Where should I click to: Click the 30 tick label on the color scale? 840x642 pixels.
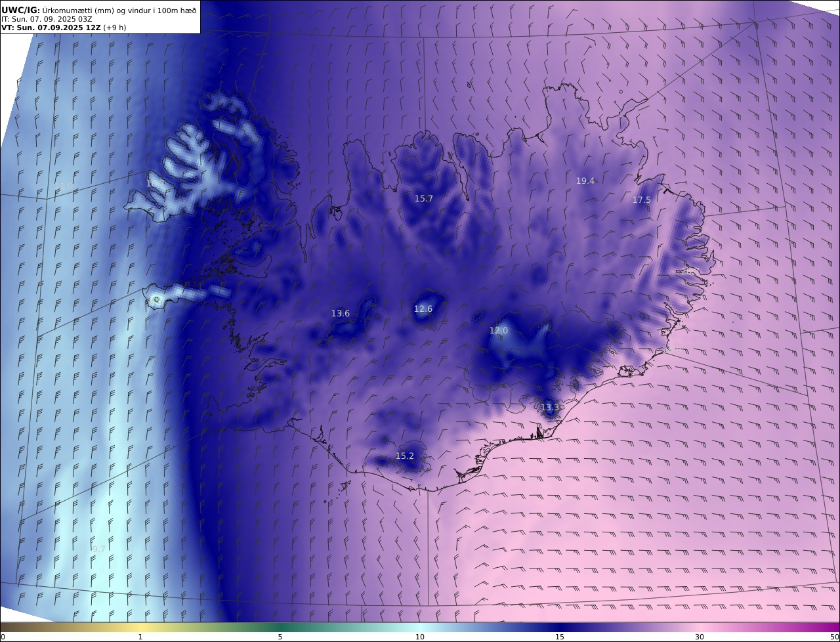(x=700, y=637)
